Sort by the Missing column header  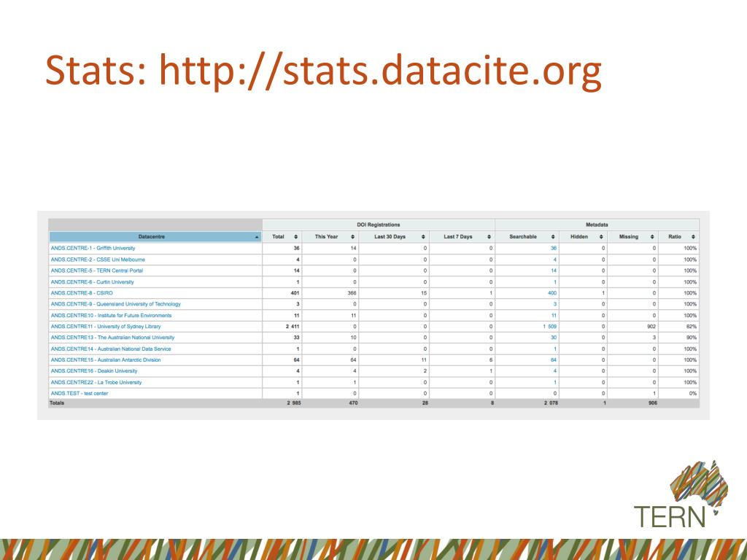coord(632,237)
